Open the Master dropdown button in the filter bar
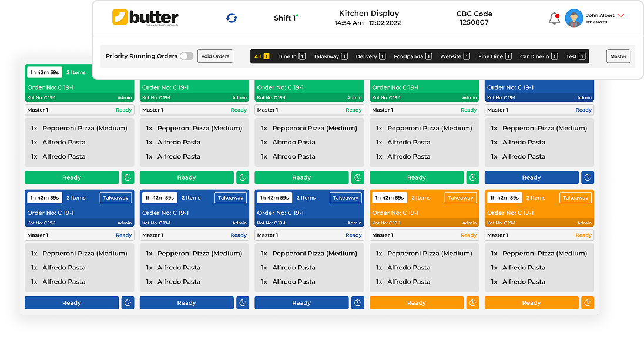 coord(618,56)
